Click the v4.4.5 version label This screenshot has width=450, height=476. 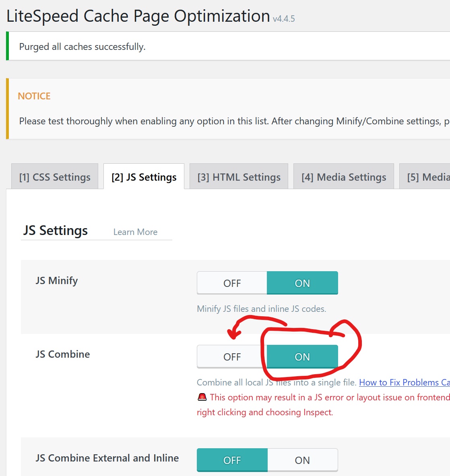pos(283,19)
